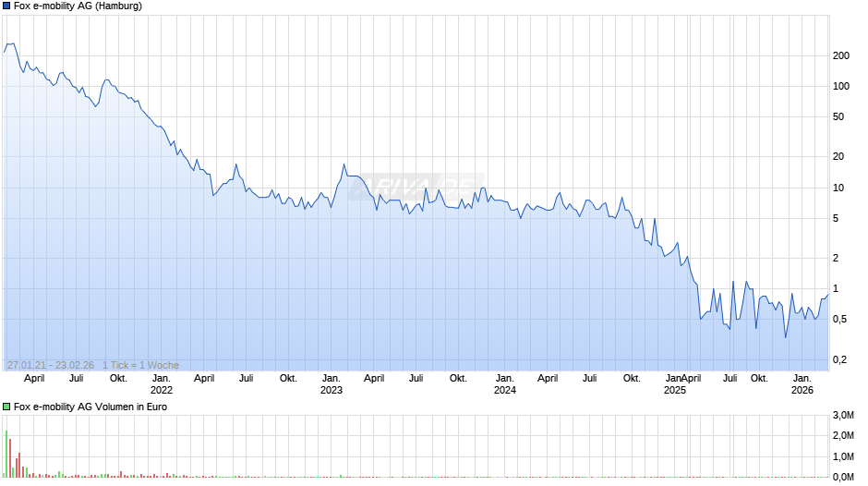Click the price axis value 0,2
The image size is (868, 486).
tap(839, 359)
